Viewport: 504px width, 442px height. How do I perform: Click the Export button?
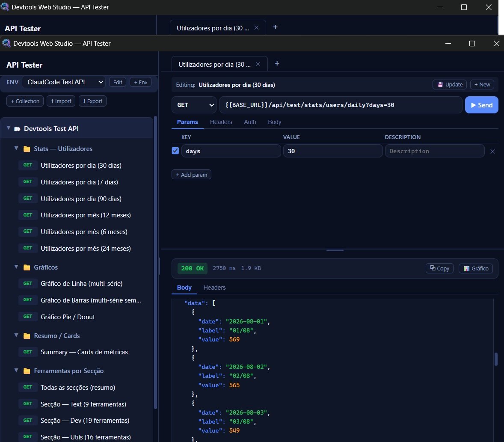click(x=92, y=101)
